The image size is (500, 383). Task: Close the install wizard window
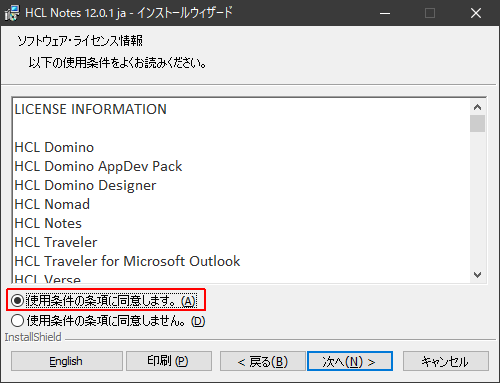[476, 13]
